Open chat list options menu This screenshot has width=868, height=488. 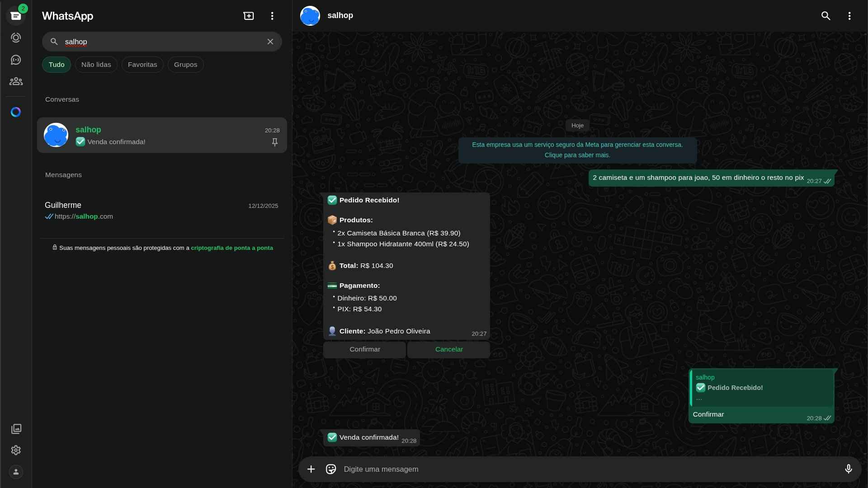(272, 16)
